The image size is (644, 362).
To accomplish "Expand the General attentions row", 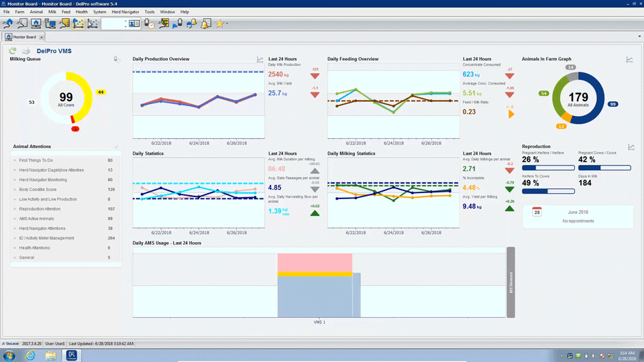I will tap(15, 257).
